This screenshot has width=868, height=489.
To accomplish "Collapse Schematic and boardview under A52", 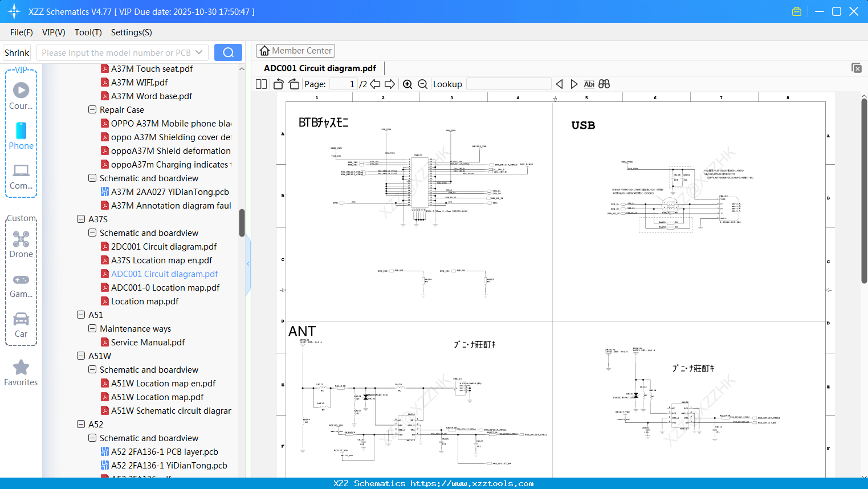I will click(92, 438).
